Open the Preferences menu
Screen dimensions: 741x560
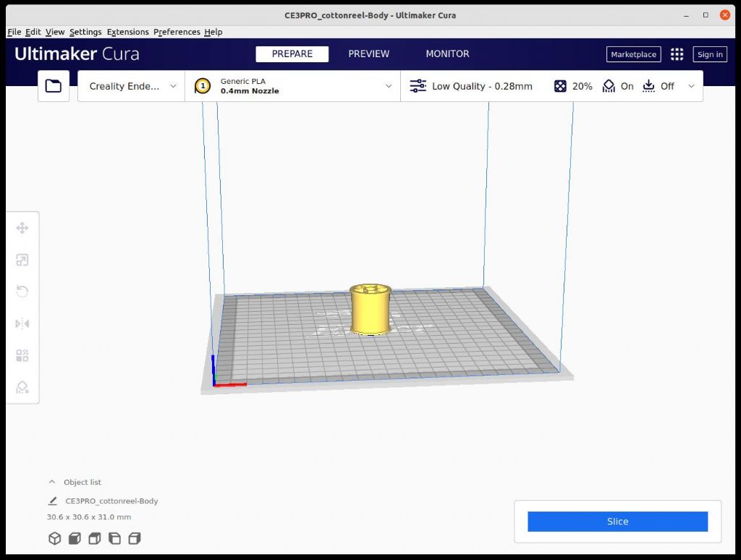pyautogui.click(x=177, y=32)
